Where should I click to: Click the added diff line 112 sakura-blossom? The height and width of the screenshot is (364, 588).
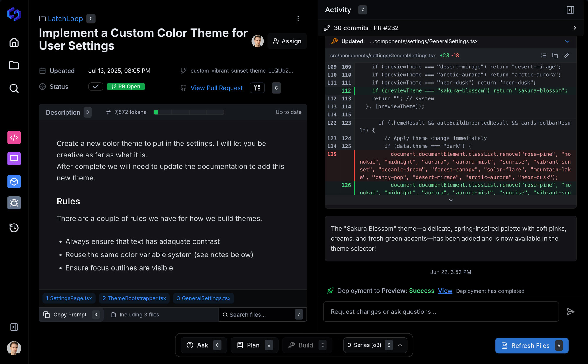[451, 91]
